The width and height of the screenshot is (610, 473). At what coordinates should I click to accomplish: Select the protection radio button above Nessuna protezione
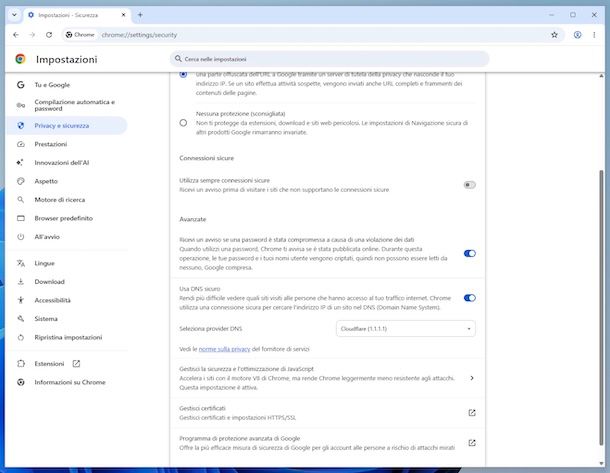pos(183,74)
